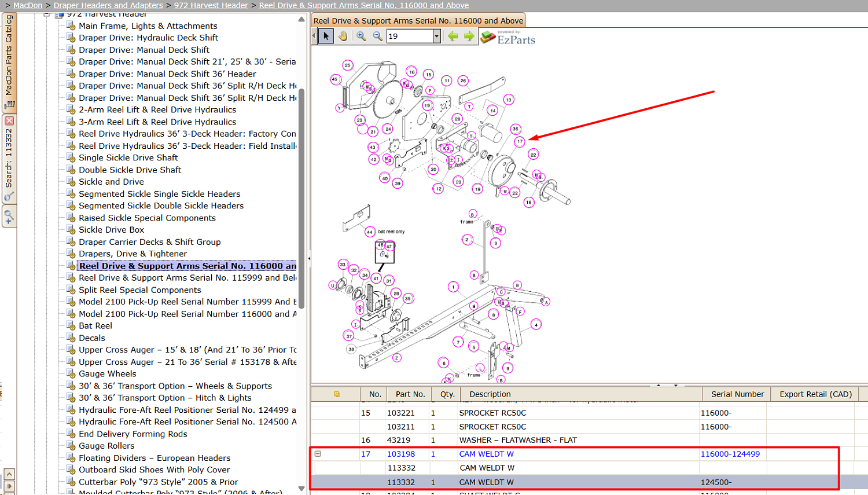
Task: Zoom in on the parts diagram
Action: [x=361, y=36]
